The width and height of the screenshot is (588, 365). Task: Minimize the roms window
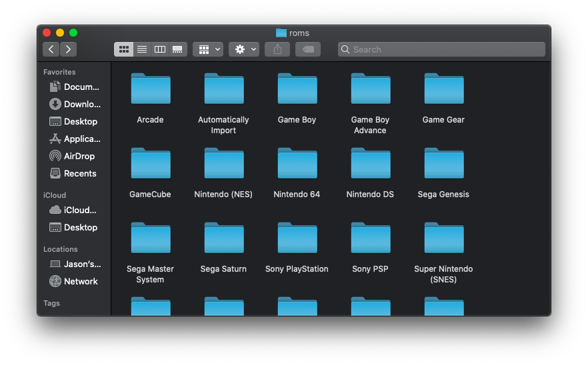click(x=60, y=33)
